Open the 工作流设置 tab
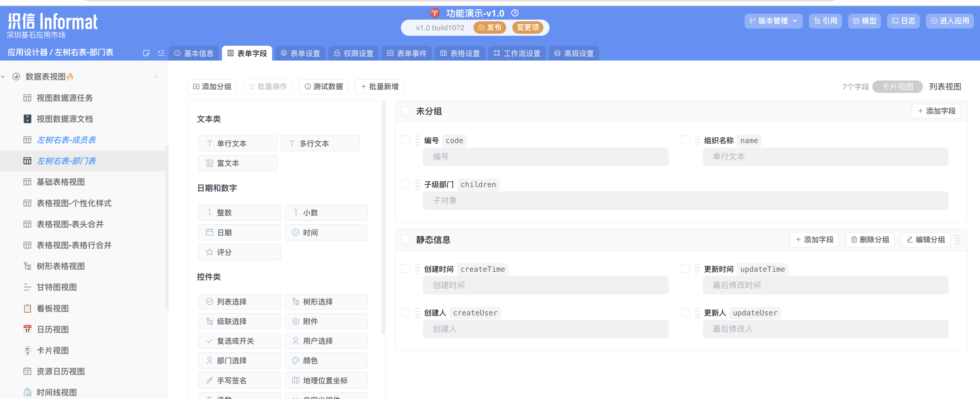The height and width of the screenshot is (399, 980). (517, 53)
